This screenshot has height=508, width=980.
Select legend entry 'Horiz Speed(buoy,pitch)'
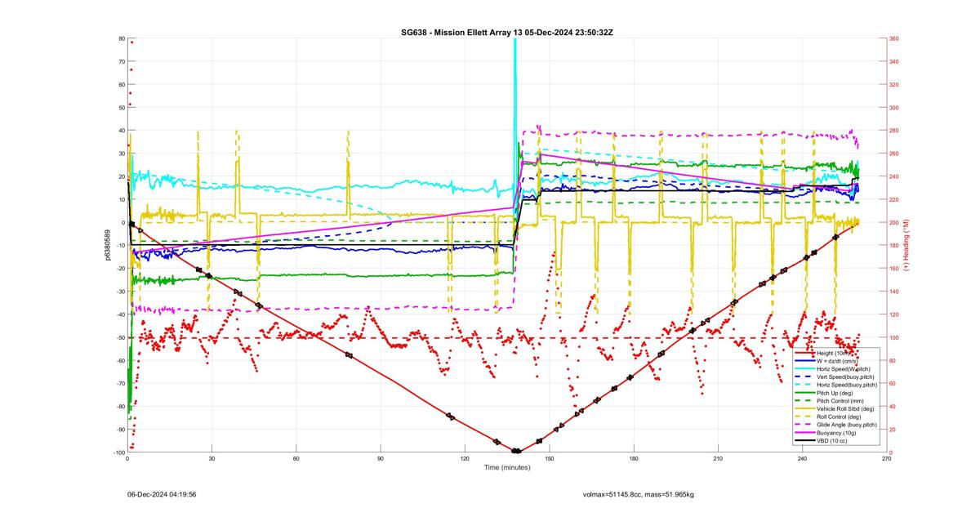point(847,385)
